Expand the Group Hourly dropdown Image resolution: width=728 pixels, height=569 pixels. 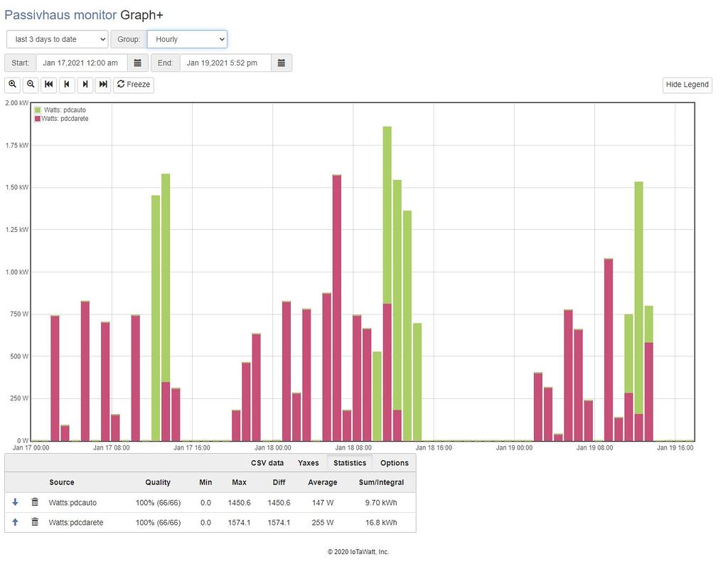pyautogui.click(x=187, y=39)
